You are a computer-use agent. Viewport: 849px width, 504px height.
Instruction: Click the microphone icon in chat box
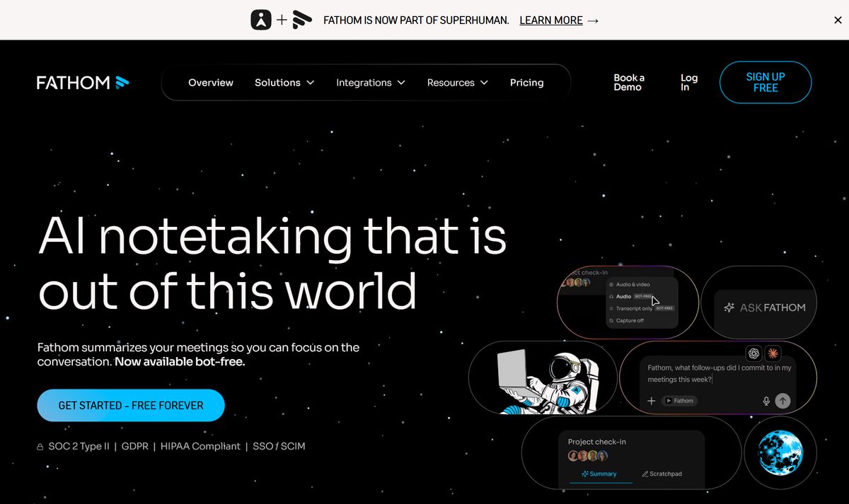[x=766, y=401]
